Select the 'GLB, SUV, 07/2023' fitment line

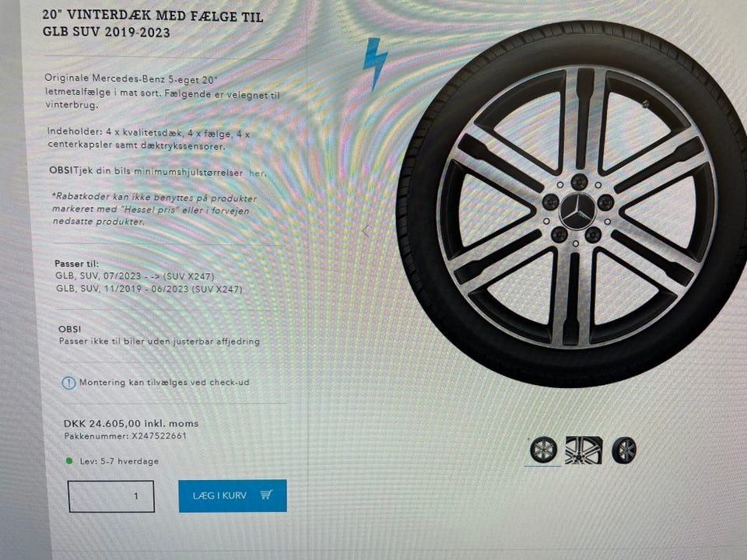(x=135, y=276)
